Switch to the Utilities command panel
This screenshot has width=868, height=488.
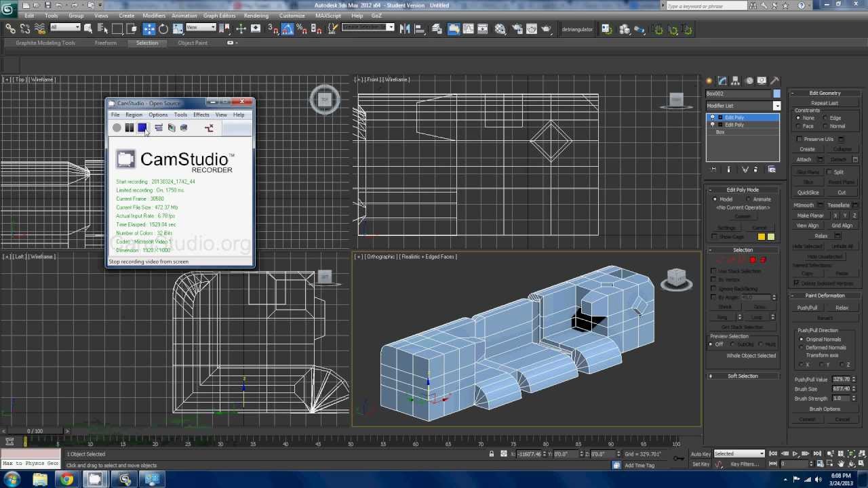click(775, 81)
